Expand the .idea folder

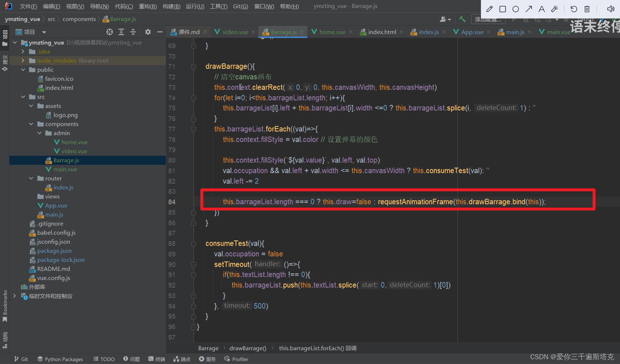(23, 52)
